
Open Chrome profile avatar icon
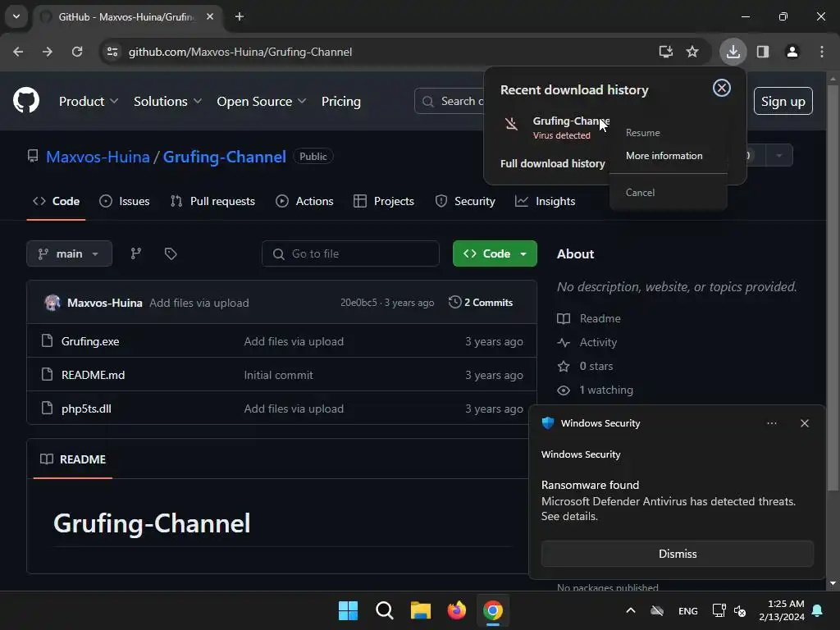792,52
